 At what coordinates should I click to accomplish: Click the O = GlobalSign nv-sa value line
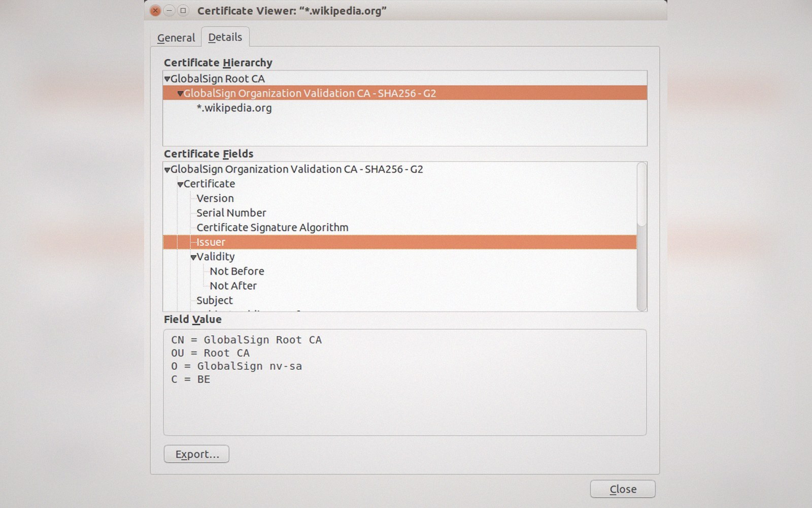pos(236,366)
